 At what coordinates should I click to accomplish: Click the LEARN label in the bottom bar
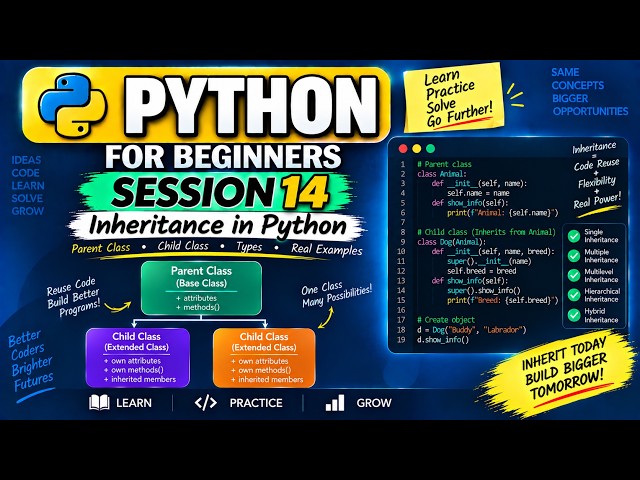(x=134, y=403)
